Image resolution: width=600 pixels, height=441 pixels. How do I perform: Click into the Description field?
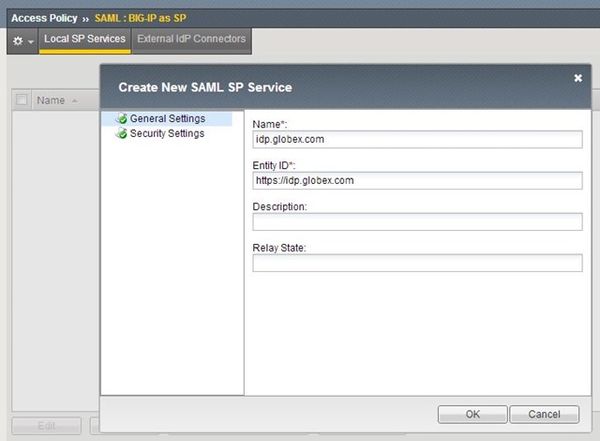417,222
